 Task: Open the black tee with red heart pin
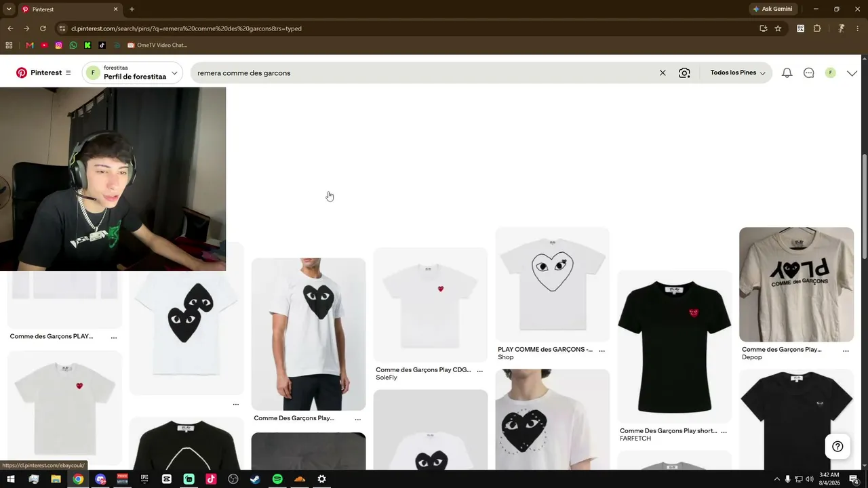pos(675,346)
